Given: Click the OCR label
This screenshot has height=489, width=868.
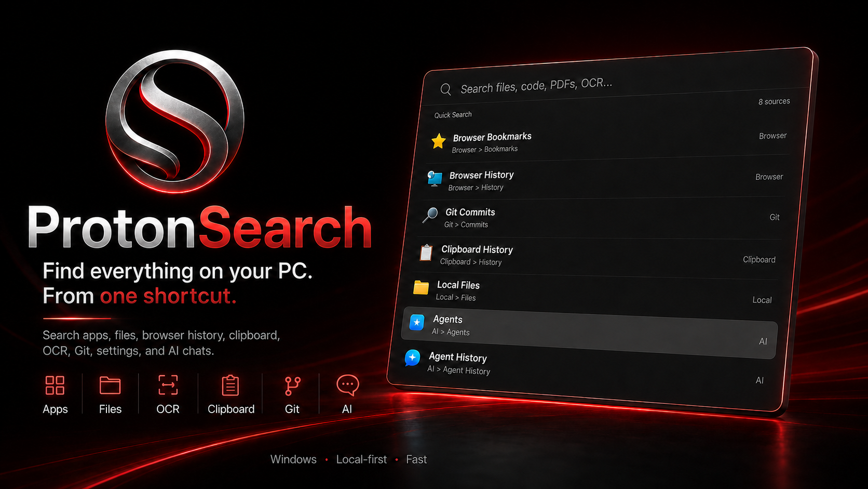Looking at the screenshot, I should (168, 409).
